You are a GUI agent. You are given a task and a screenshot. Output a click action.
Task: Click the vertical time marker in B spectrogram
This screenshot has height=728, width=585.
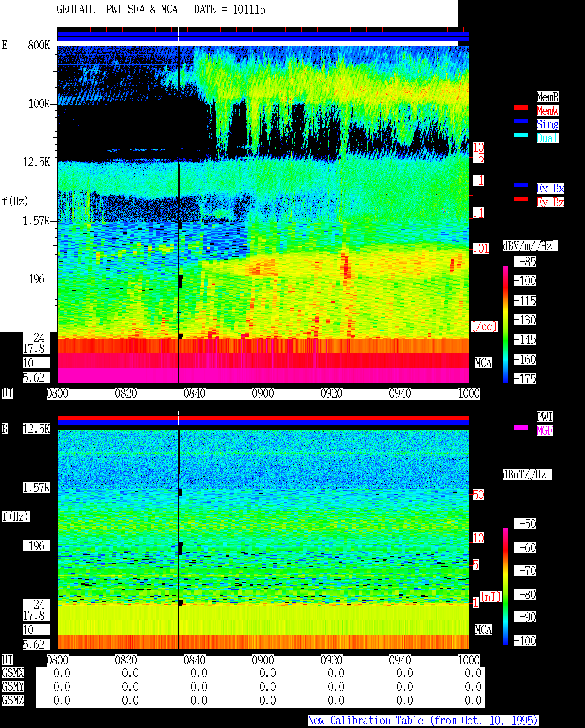178,539
